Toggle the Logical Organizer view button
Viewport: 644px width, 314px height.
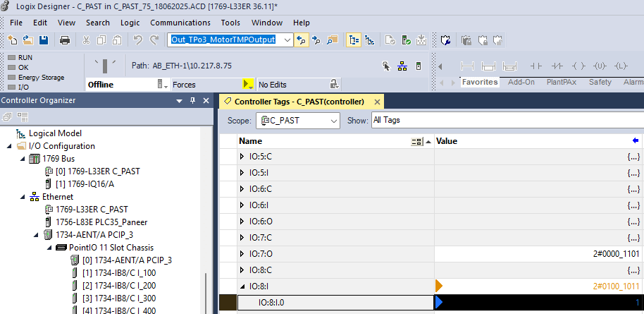pyautogui.click(x=370, y=40)
